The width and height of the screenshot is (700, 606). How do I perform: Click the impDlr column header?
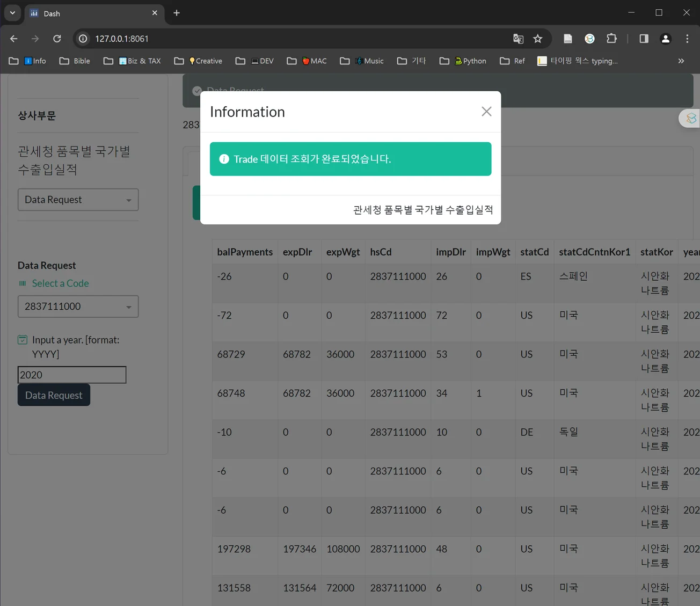(x=451, y=252)
